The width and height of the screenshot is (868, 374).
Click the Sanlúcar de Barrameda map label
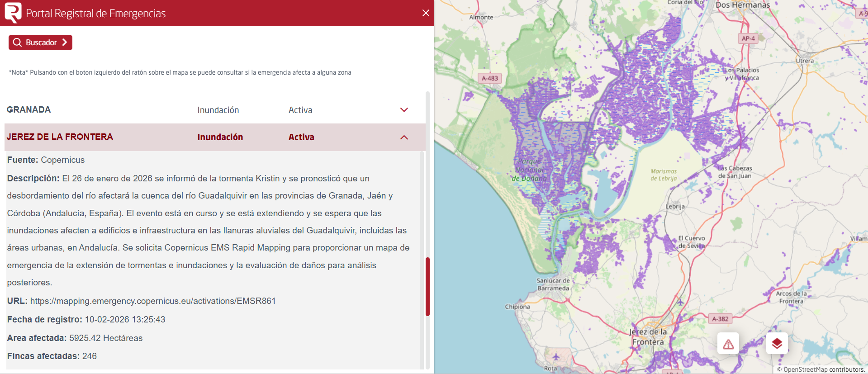[x=553, y=284]
